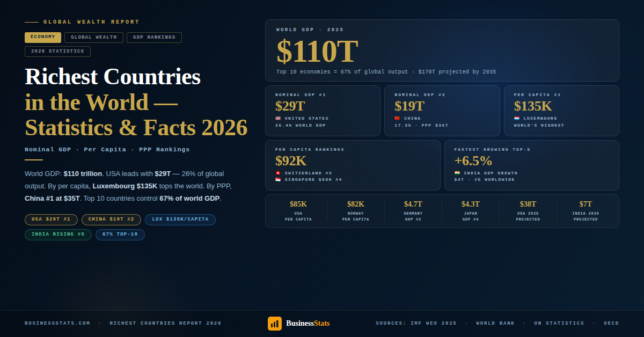This screenshot has width=644, height=337.
Task: Toggle the 2026 STATISTICS tag
Action: 57,51
